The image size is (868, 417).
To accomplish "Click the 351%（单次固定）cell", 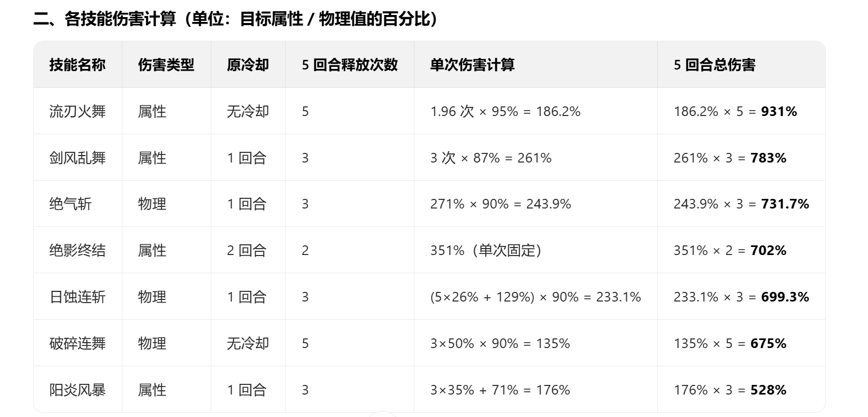I will [x=486, y=250].
